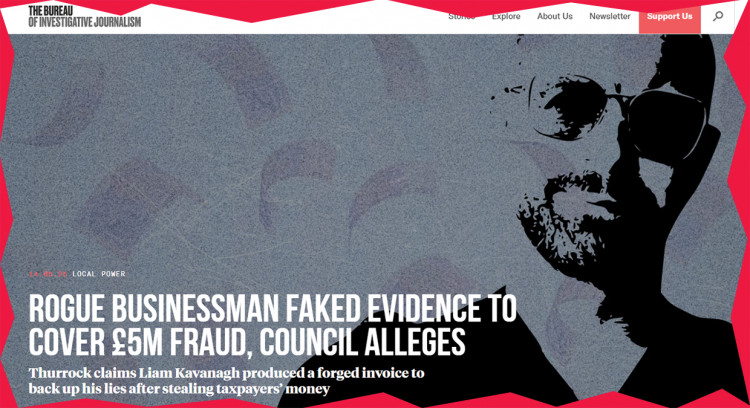Click the faded banknote graphic in background
This screenshot has width=750, height=408.
pos(134,206)
